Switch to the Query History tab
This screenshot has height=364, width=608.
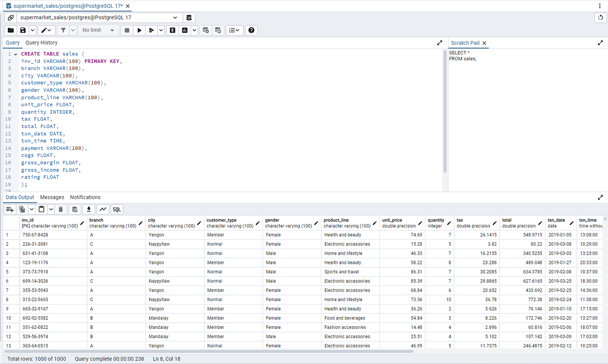pyautogui.click(x=41, y=43)
